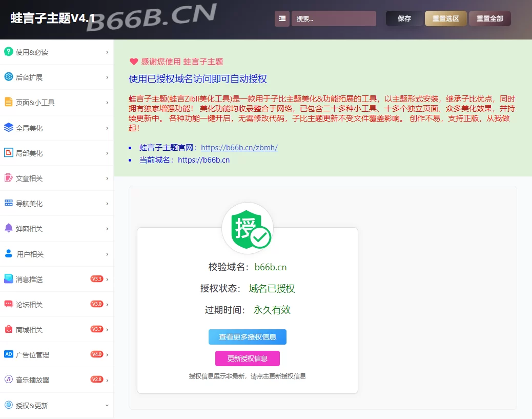The width and height of the screenshot is (532, 419).
Task: Expand the 论坛相关 chevron arrow
Action: 107,305
